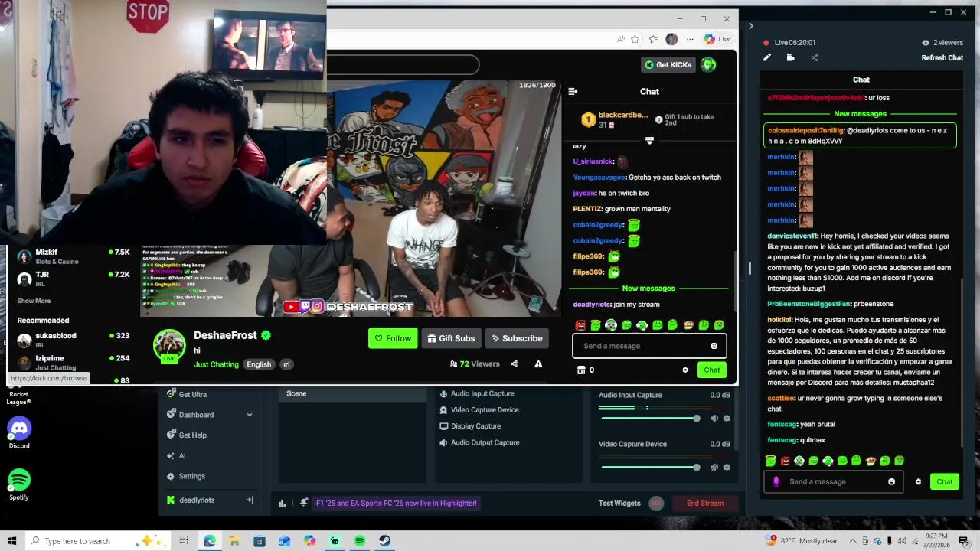The height and width of the screenshot is (551, 980).
Task: Collapse the Kick chat panel
Action: [573, 91]
